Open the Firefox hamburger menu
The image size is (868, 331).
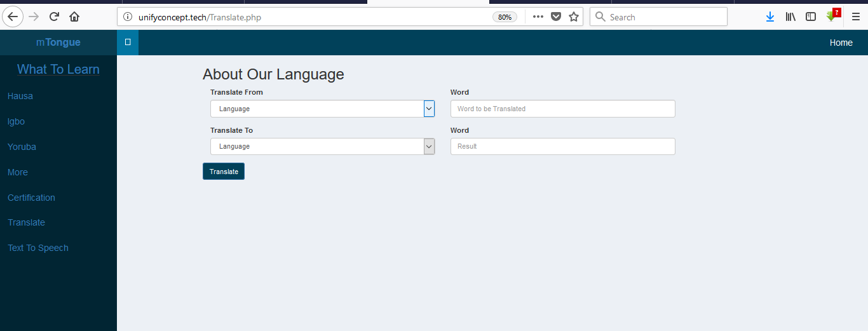pyautogui.click(x=856, y=17)
